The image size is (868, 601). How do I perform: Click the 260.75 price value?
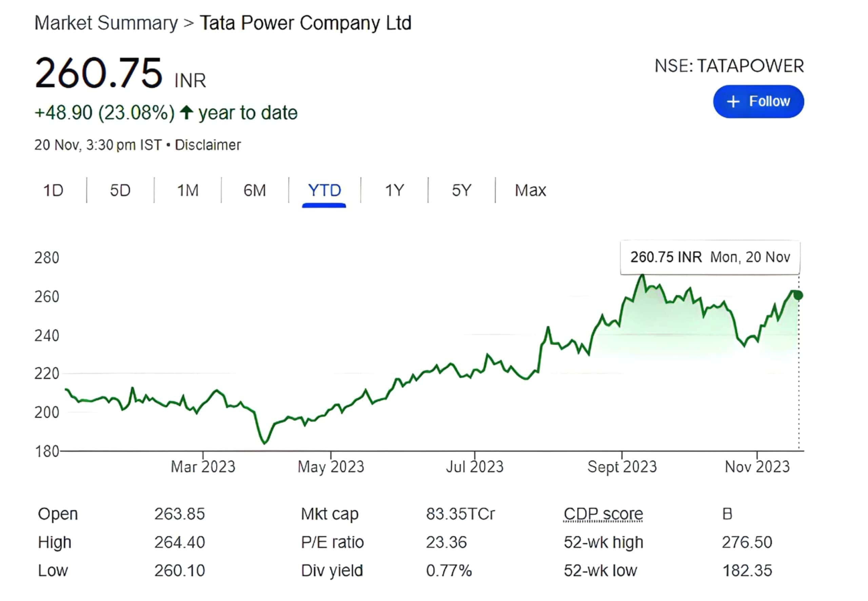99,73
